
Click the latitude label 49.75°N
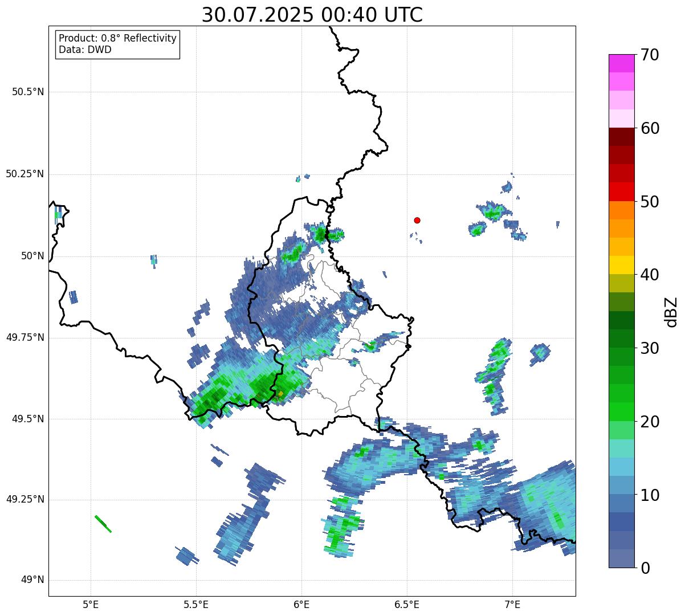25,337
